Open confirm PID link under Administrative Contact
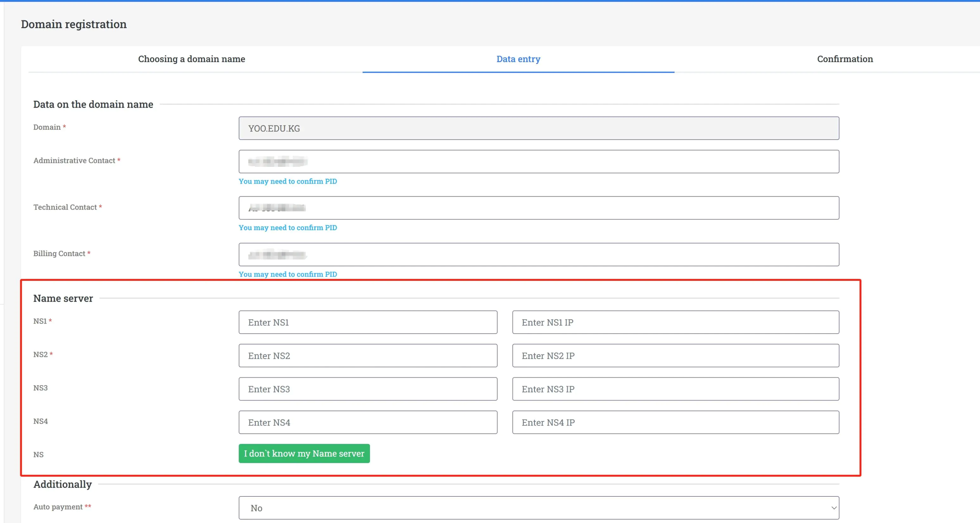 [x=288, y=181]
